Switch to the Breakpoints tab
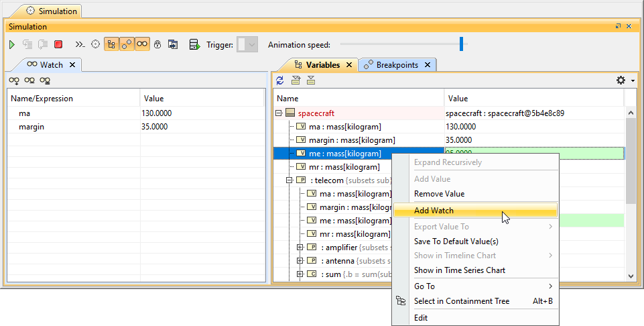The height and width of the screenshot is (326, 644). coord(397,65)
